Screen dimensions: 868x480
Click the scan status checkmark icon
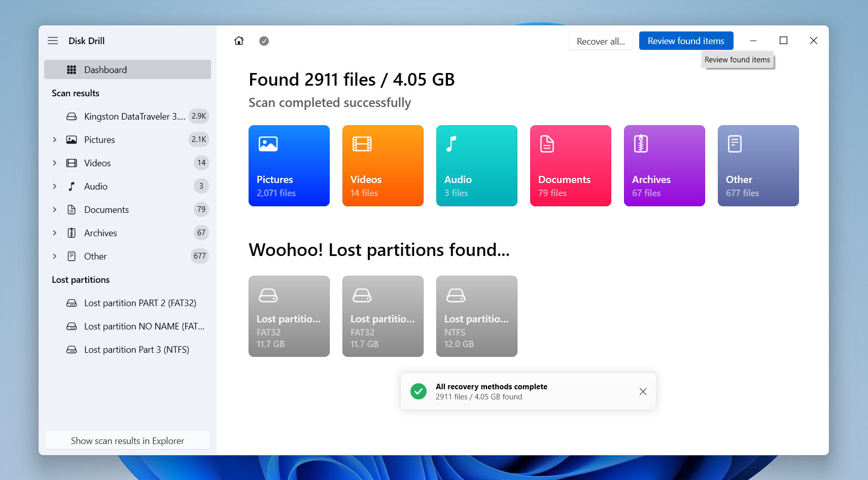point(264,41)
